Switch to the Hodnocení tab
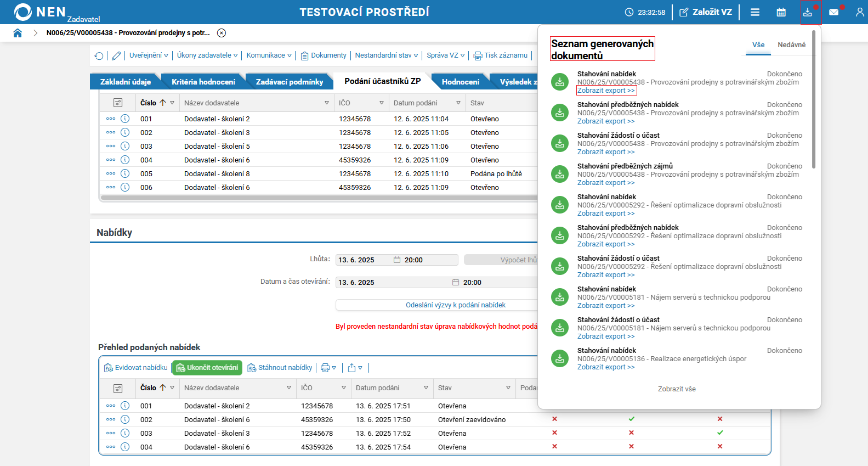This screenshot has height=466, width=868. [x=460, y=82]
